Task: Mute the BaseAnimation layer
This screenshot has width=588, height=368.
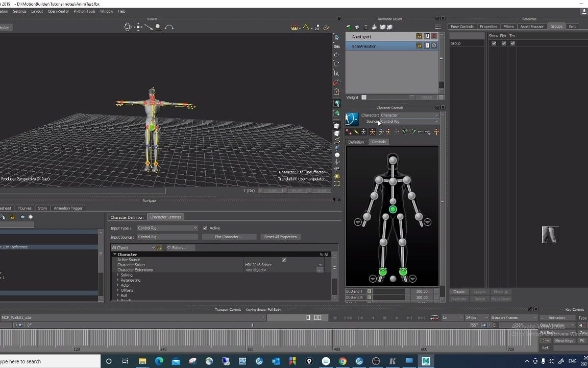Action: click(x=434, y=45)
